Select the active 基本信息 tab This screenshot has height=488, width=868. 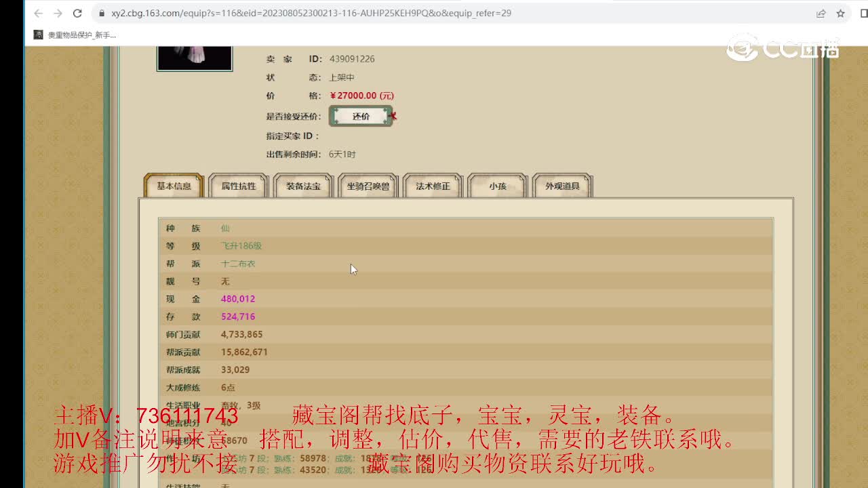[x=173, y=184]
